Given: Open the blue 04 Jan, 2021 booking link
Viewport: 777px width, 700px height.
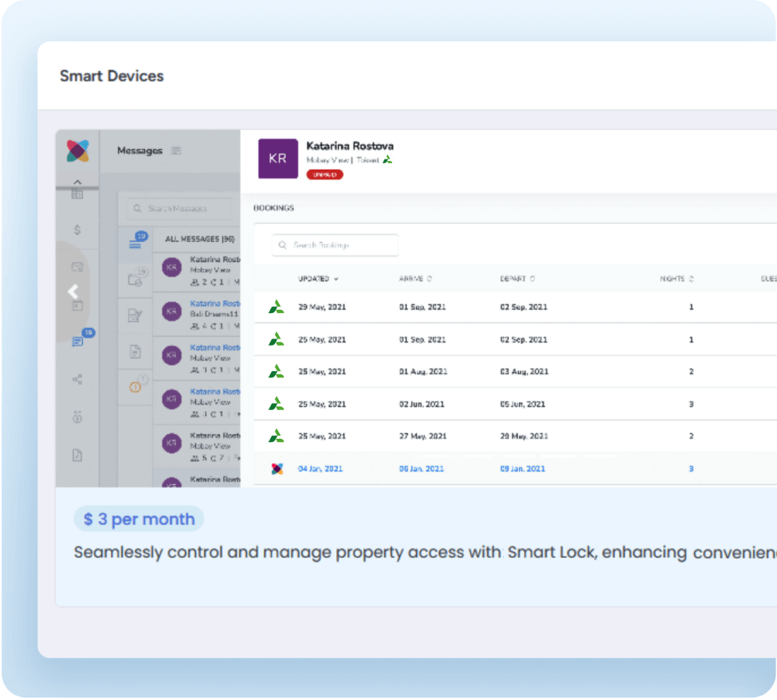Looking at the screenshot, I should coord(320,469).
